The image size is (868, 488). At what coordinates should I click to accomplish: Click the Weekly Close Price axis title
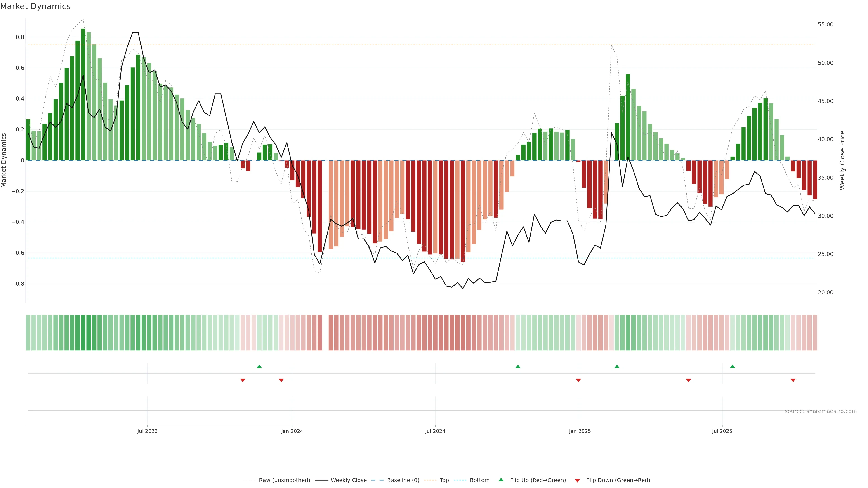pos(842,160)
